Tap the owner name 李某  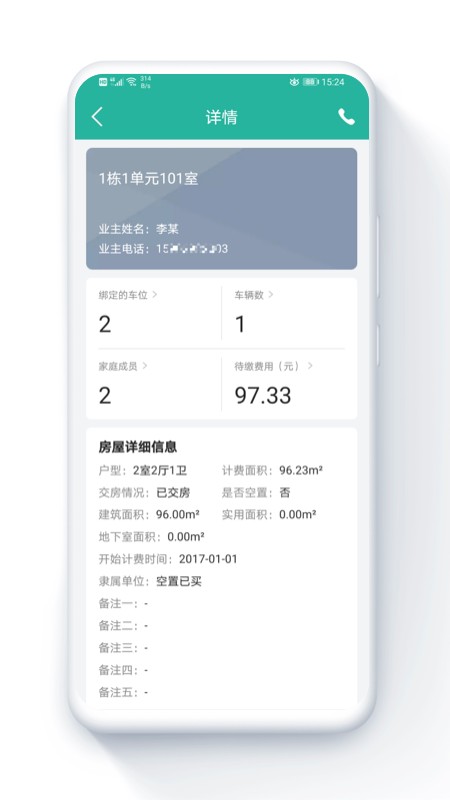click(x=167, y=229)
